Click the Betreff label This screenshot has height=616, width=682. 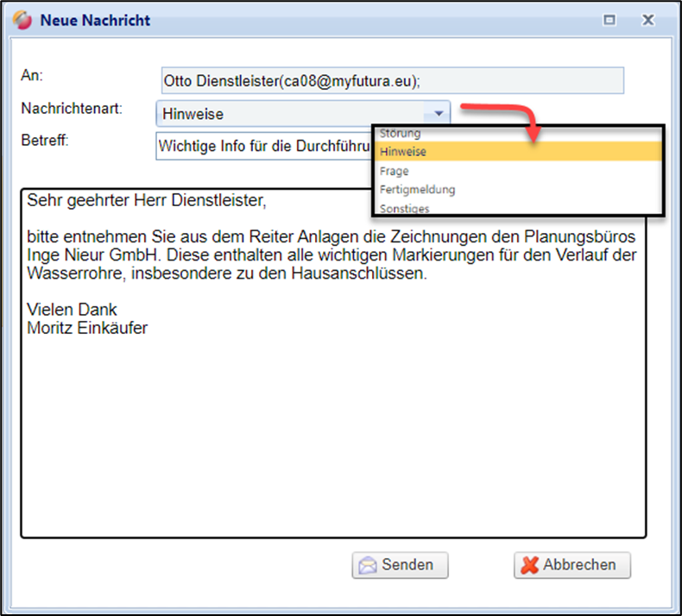tap(44, 140)
